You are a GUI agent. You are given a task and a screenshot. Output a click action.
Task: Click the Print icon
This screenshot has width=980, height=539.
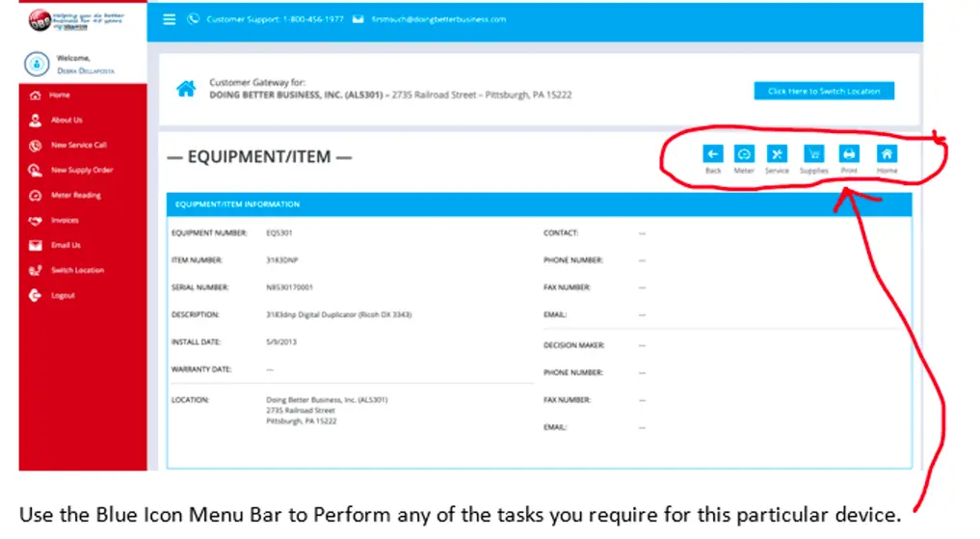click(849, 154)
